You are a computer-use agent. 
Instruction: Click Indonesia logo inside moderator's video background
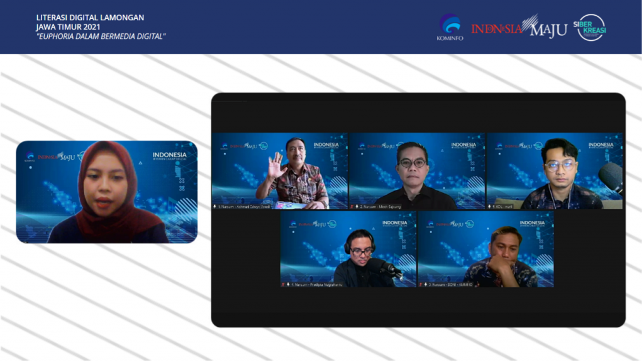[x=169, y=155]
